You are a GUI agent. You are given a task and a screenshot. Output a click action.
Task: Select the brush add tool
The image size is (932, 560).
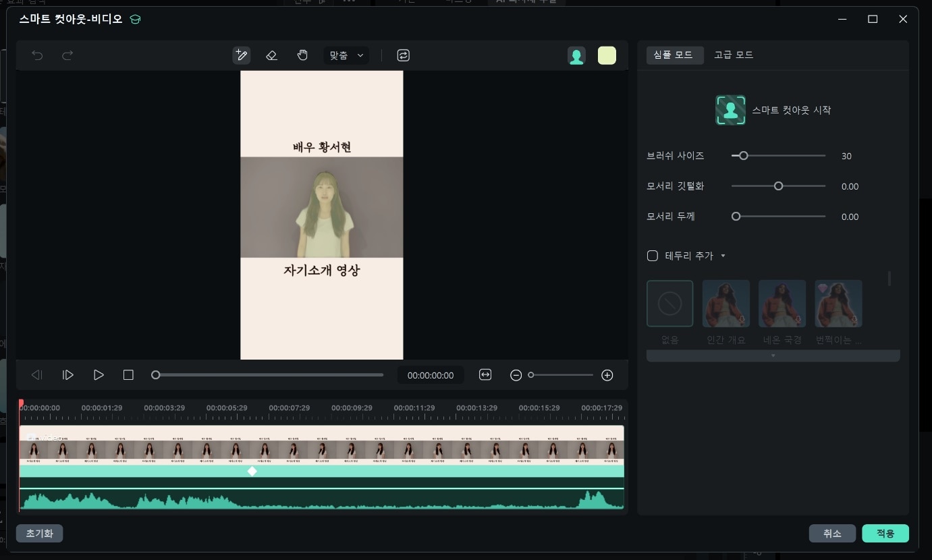click(242, 55)
